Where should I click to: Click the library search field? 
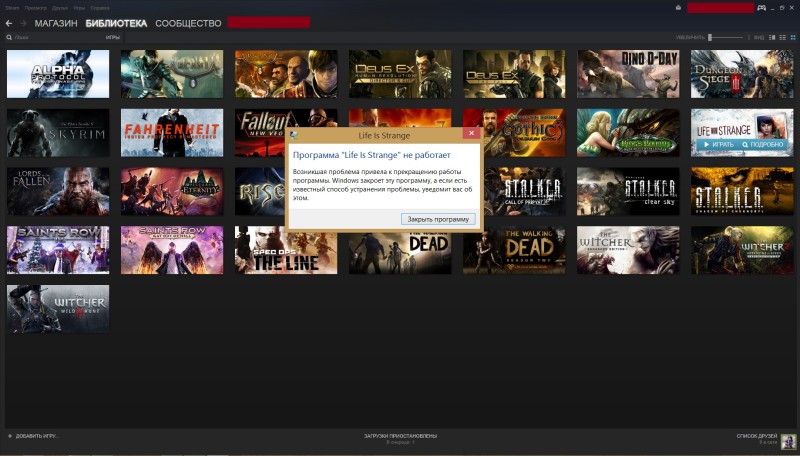56,37
